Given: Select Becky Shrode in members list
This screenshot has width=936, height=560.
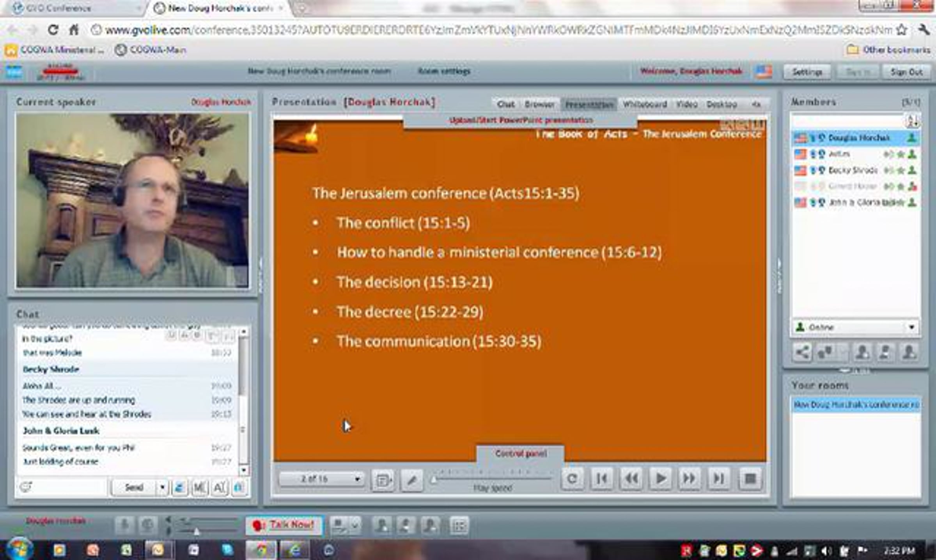Looking at the screenshot, I should [853, 170].
